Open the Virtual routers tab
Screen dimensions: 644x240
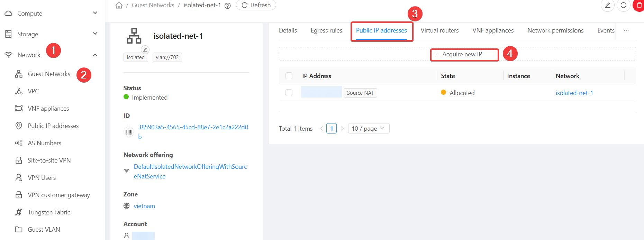tap(439, 30)
